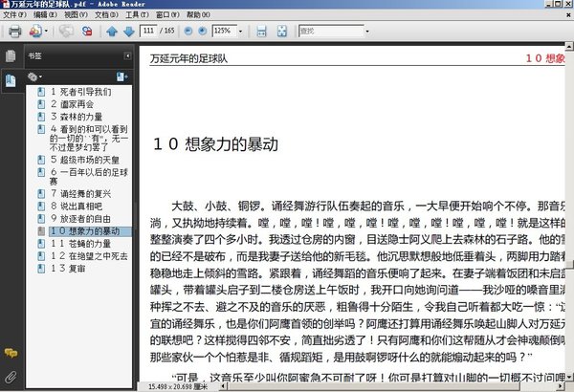Click the 书签 panel title
574x392 pixels.
pos(34,55)
